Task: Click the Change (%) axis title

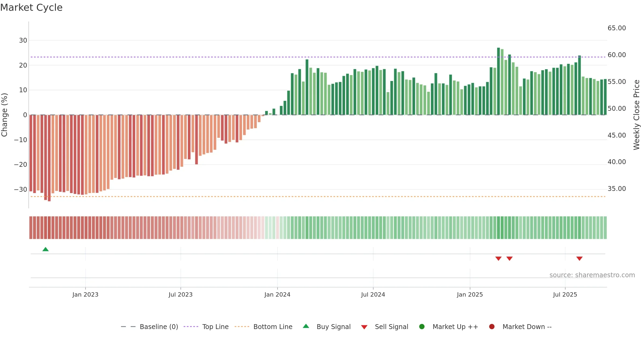Action: tap(5, 115)
